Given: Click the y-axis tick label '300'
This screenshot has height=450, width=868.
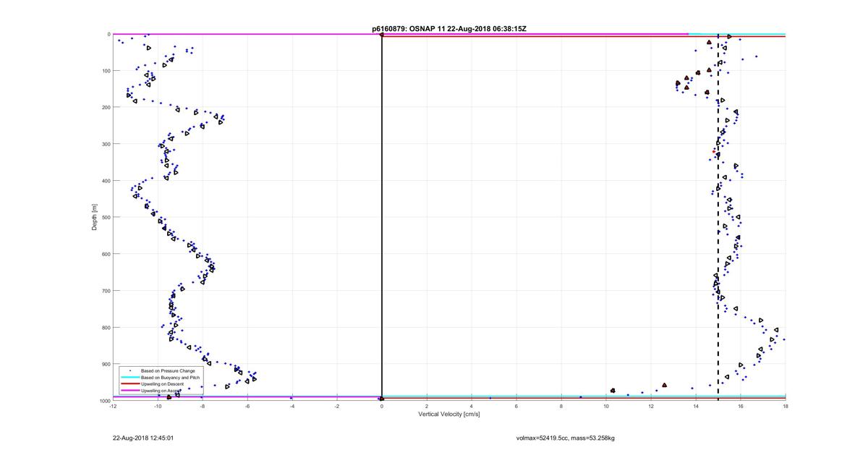Looking at the screenshot, I should [x=105, y=144].
